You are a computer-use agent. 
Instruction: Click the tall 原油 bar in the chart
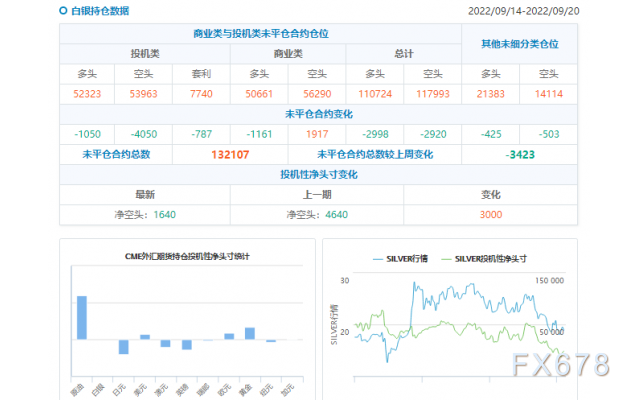(x=82, y=318)
